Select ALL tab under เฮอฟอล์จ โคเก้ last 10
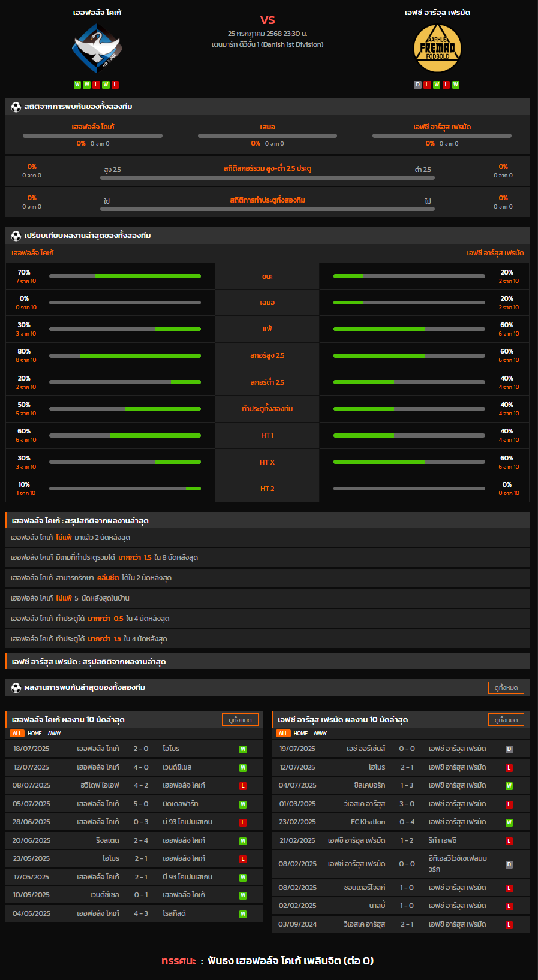This screenshot has width=538, height=980. [x=17, y=734]
